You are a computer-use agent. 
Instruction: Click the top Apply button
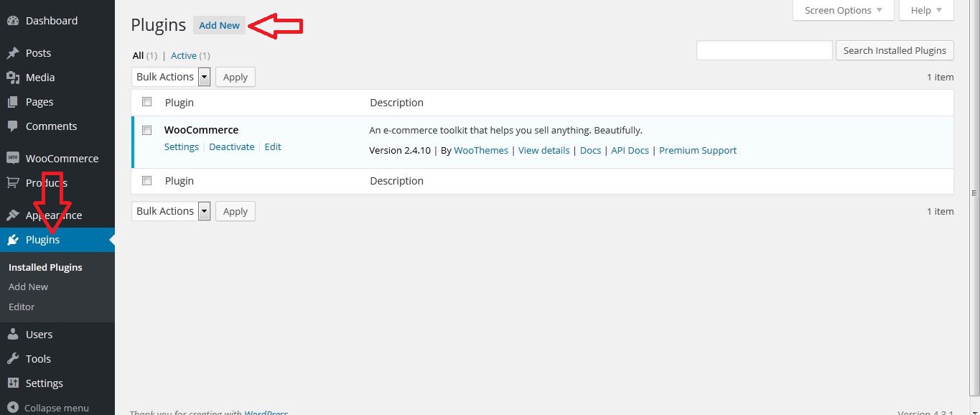[235, 77]
